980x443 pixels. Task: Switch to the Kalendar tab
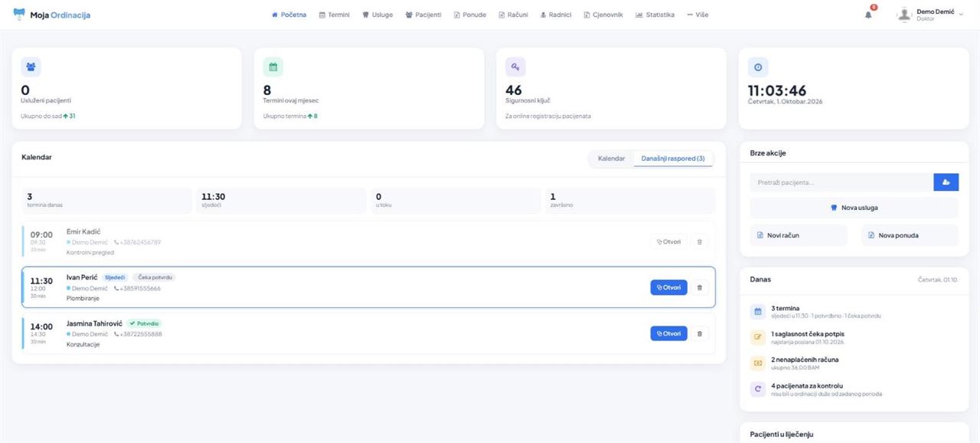611,159
